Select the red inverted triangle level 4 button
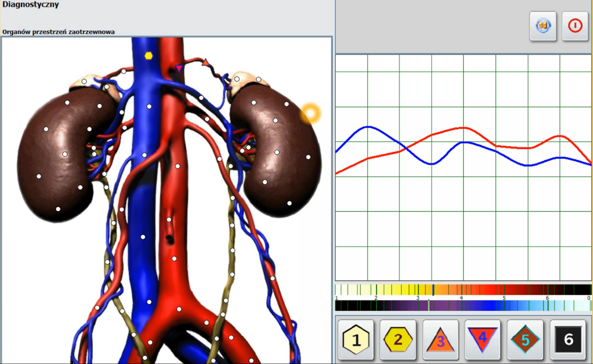The width and height of the screenshot is (593, 364). click(x=482, y=339)
